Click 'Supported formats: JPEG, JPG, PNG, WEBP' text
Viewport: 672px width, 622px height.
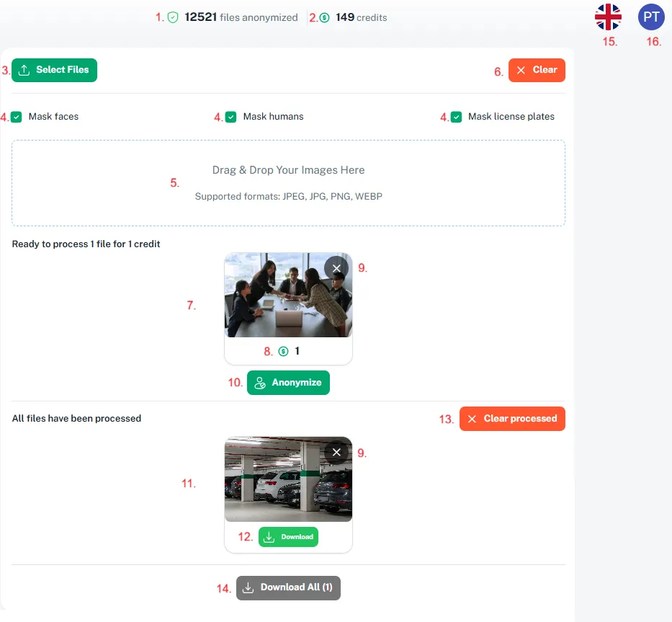point(288,197)
